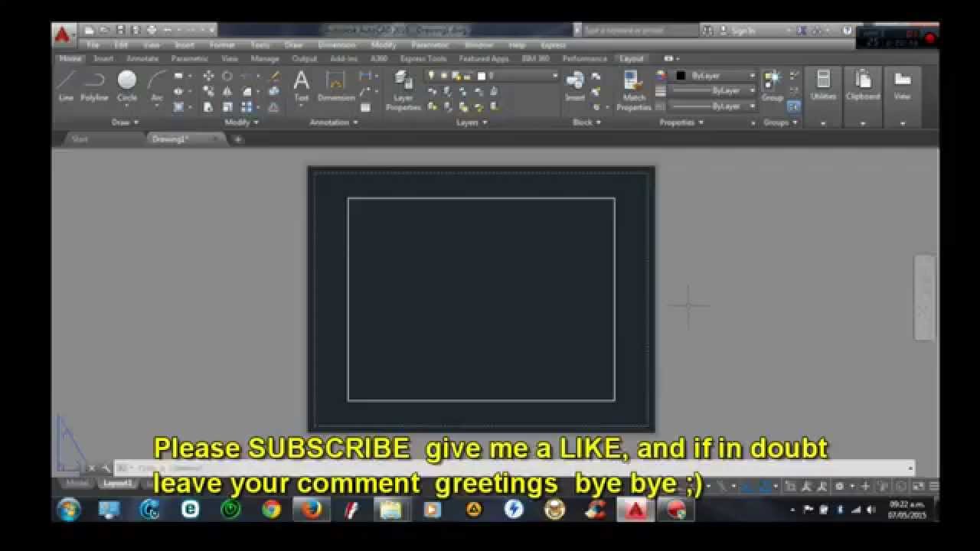Open the layer name dropdown
Viewport: 980px width, 551px height.
(x=492, y=76)
